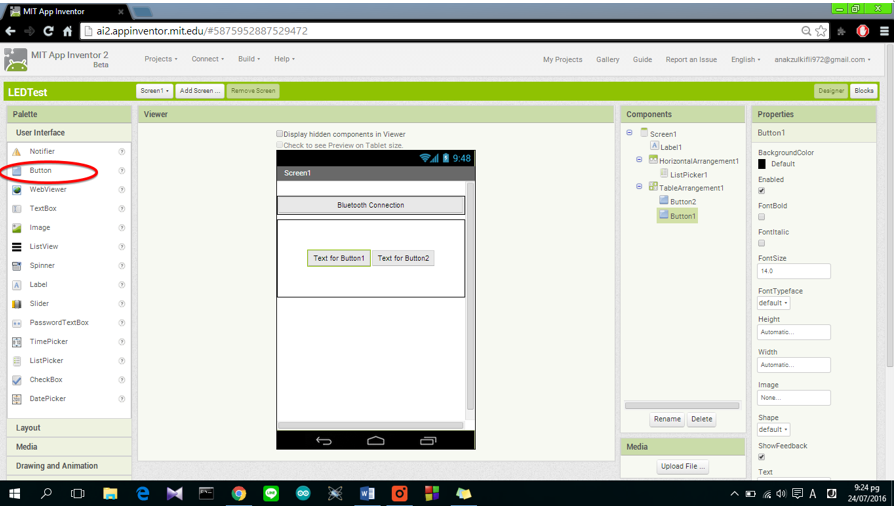This screenshot has height=508, width=895.
Task: Delete the selected component
Action: (x=702, y=419)
